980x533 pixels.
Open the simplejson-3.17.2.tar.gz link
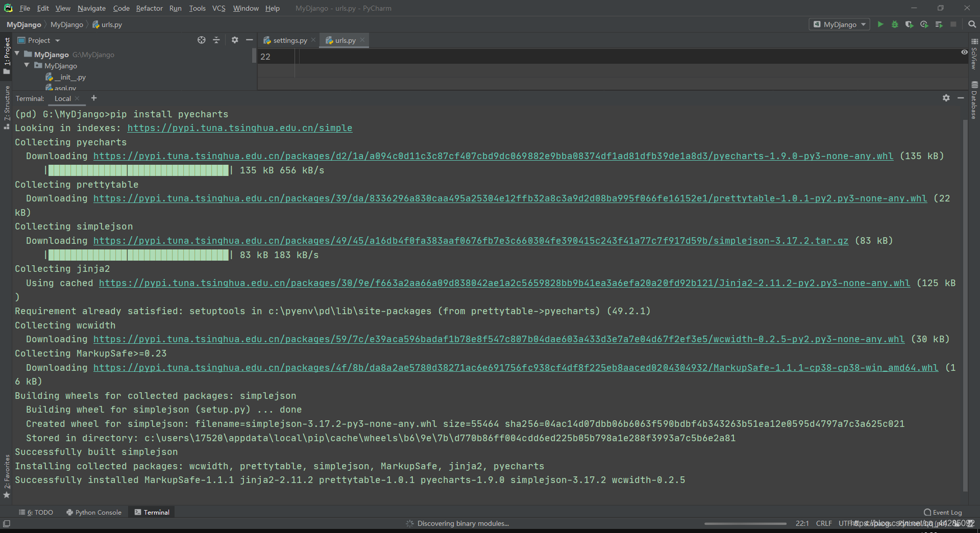(x=471, y=241)
